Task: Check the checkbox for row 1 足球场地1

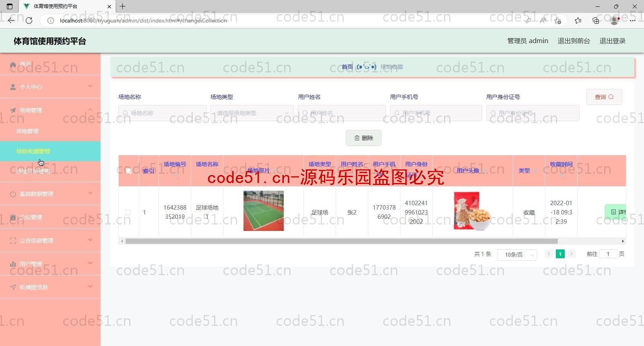Action: (128, 212)
